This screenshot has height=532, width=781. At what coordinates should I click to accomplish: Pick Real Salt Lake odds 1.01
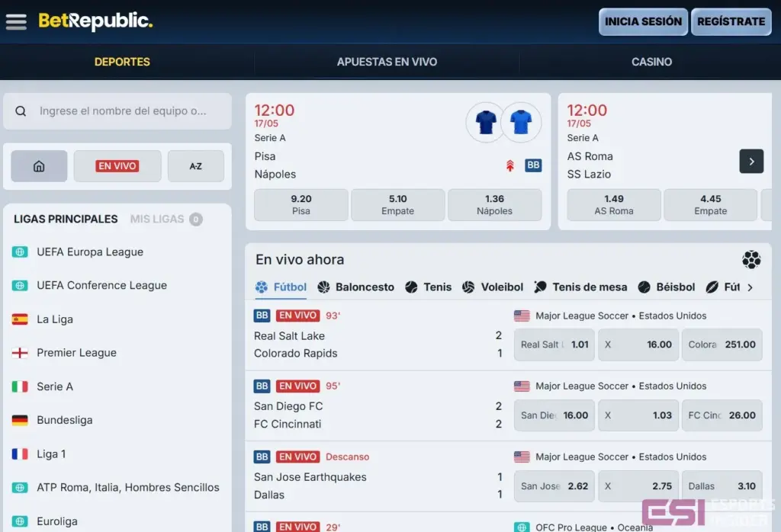pos(554,345)
